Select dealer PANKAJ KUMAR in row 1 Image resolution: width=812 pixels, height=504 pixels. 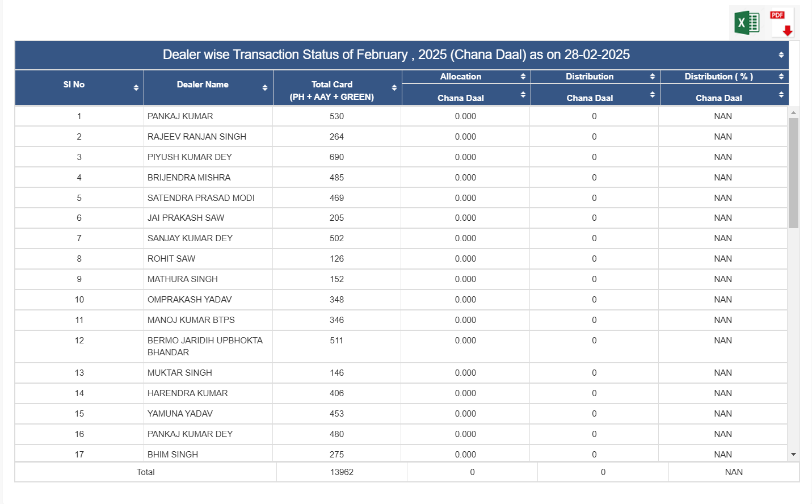tap(180, 116)
